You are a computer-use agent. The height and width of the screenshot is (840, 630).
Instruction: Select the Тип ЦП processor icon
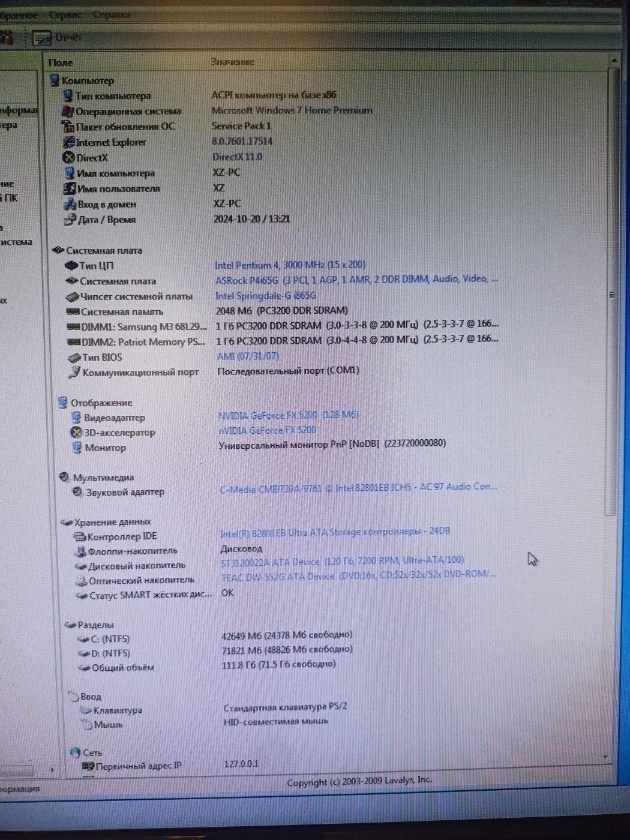(71, 265)
